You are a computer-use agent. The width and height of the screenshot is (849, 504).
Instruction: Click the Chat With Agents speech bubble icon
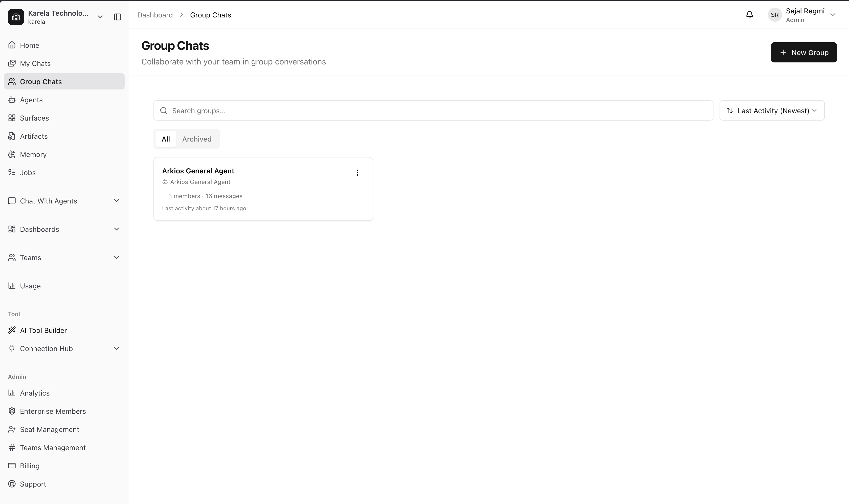pos(12,201)
